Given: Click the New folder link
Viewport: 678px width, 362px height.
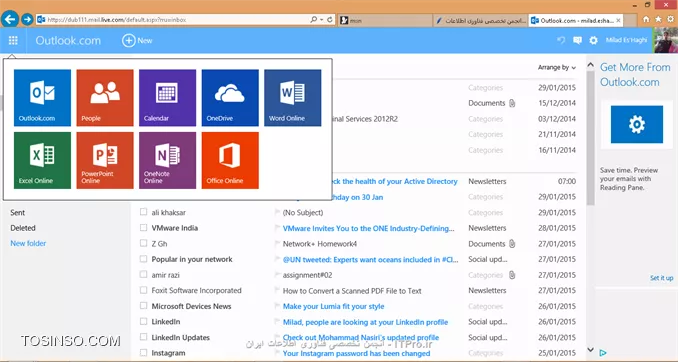Looking at the screenshot, I should click(x=28, y=243).
